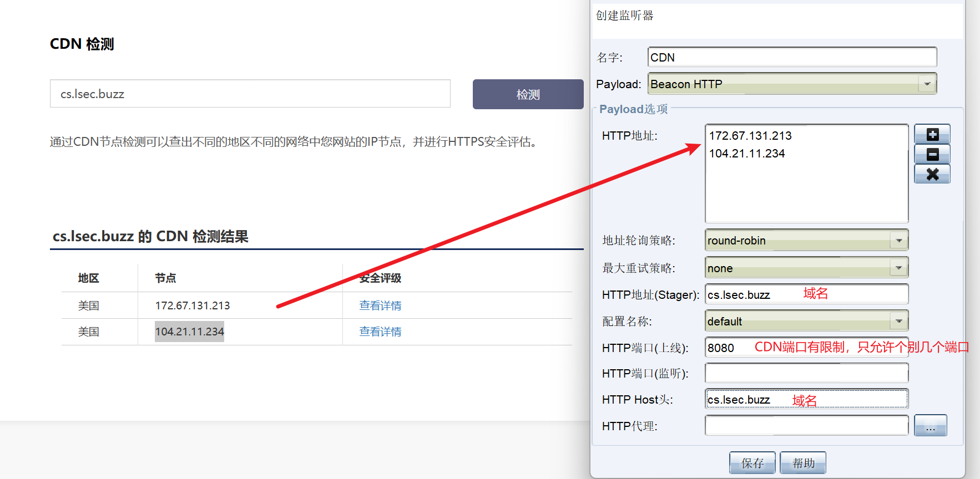980x479 pixels.
Task: Expand the default profile name dropdown
Action: click(898, 321)
